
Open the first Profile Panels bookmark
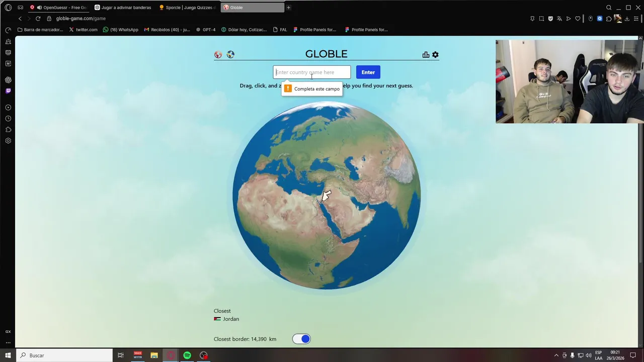coord(314,30)
